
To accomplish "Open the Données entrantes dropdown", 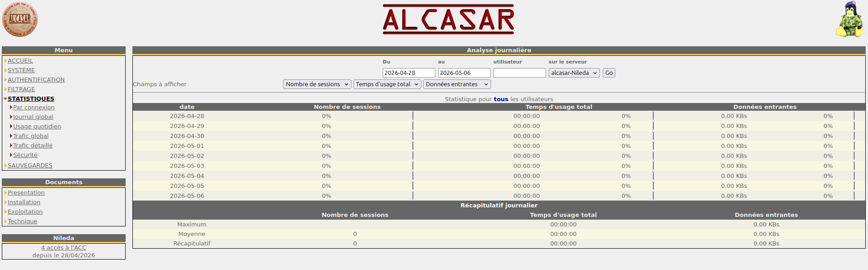I will coord(457,84).
